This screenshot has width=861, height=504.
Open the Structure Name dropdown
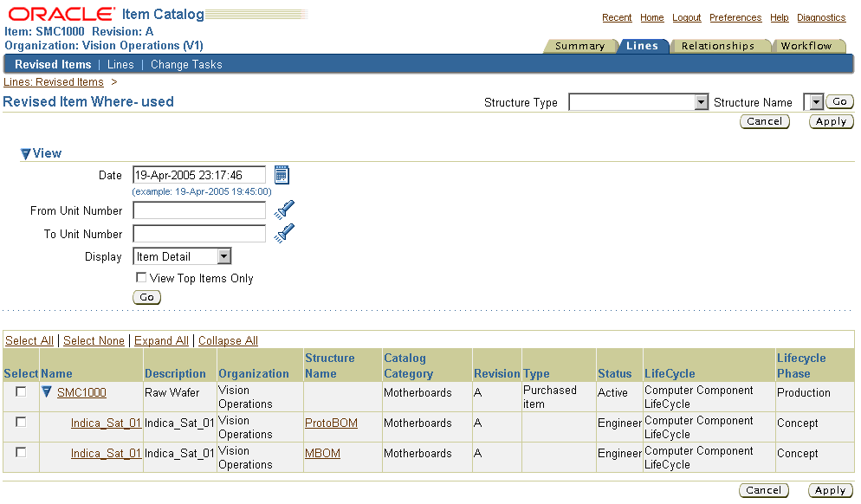[813, 102]
